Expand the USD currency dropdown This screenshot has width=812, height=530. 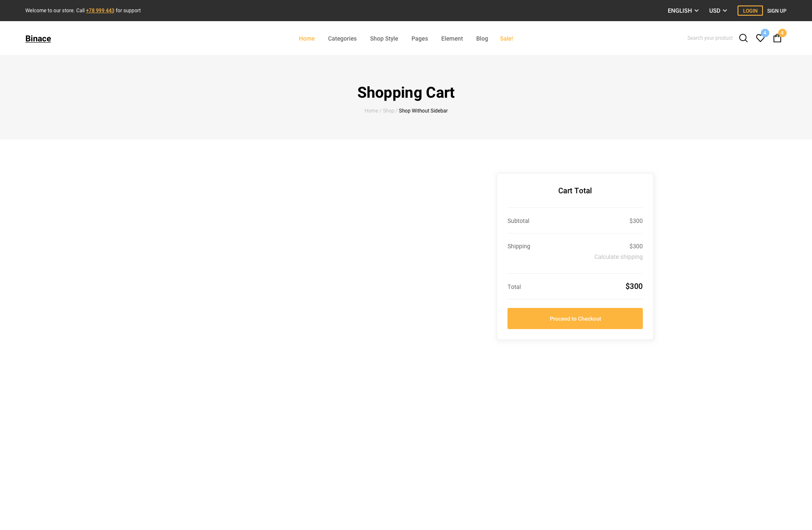718,11
